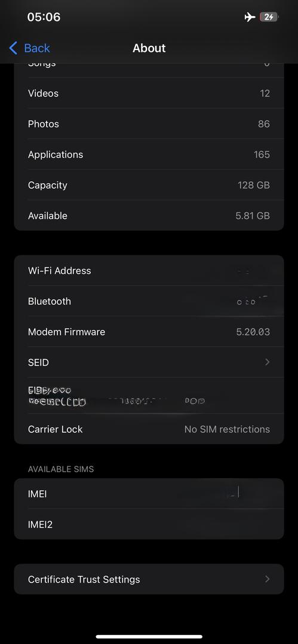Viewport: 298px width, 644px height.
Task: Tap the clock showing 05:06
Action: [44, 17]
